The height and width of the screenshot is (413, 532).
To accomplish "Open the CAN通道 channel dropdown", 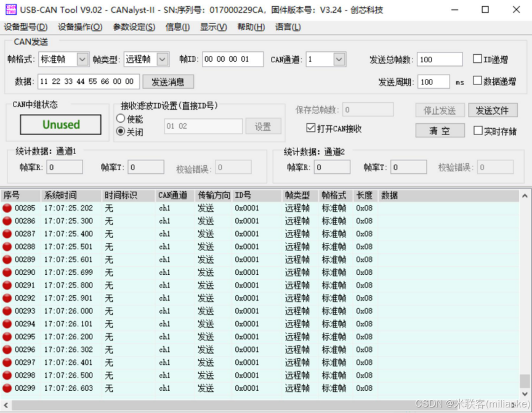I will [340, 59].
